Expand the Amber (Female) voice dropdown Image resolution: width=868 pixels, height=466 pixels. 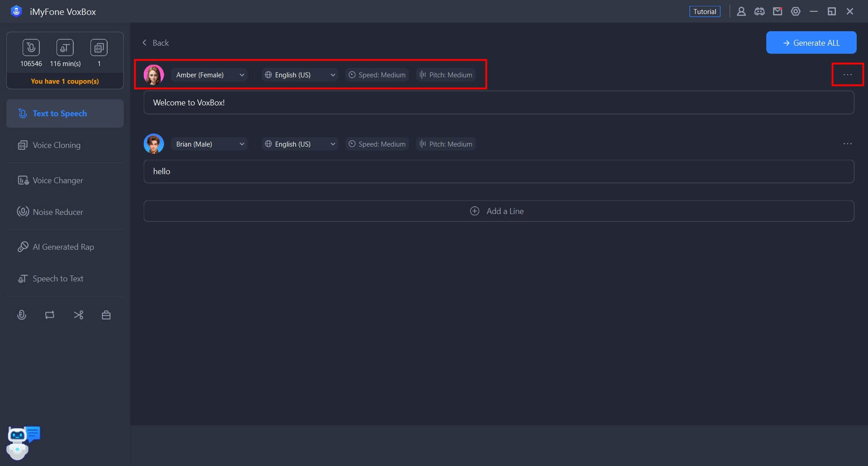point(209,75)
